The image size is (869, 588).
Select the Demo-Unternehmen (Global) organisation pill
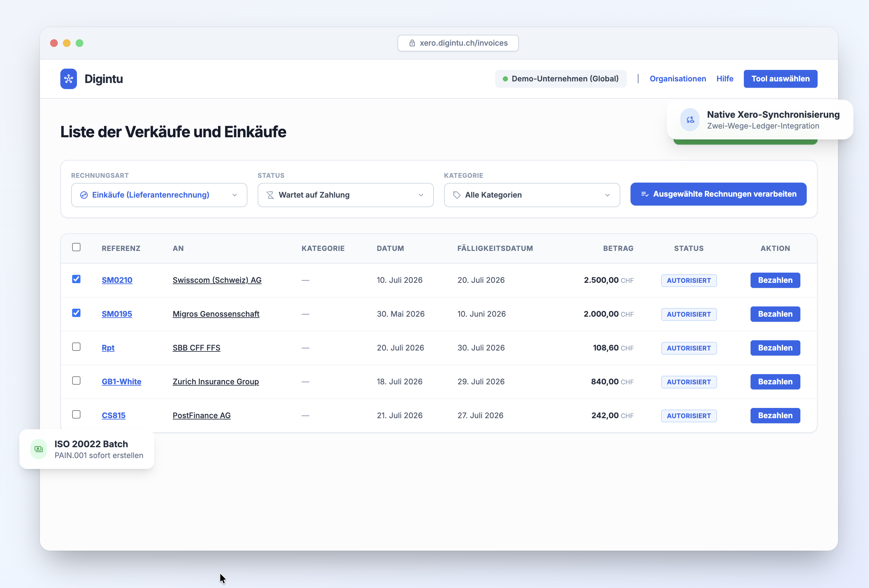(x=561, y=79)
